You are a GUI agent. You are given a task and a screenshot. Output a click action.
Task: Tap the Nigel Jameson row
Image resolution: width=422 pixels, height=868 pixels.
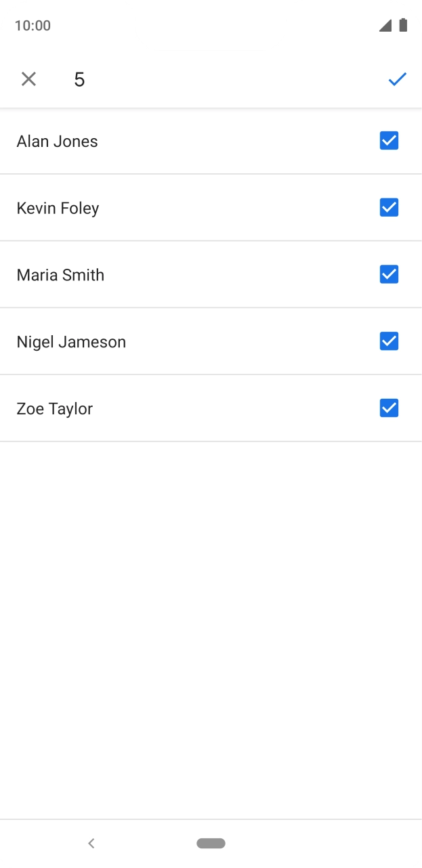pos(169,341)
